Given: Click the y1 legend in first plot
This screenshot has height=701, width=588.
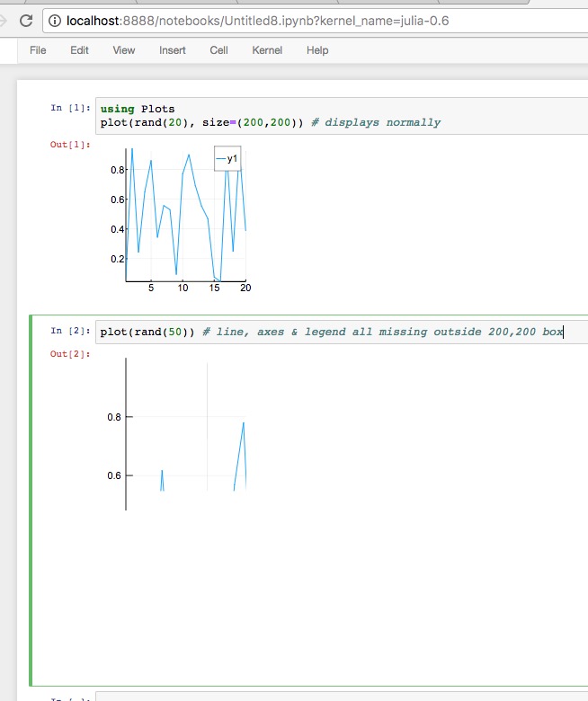Looking at the screenshot, I should (227, 158).
